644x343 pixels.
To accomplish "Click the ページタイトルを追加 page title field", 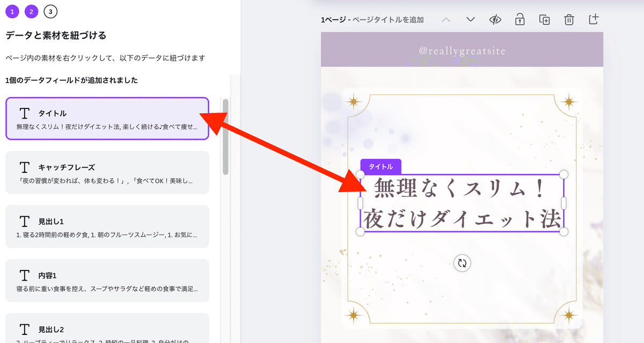I will tap(389, 20).
